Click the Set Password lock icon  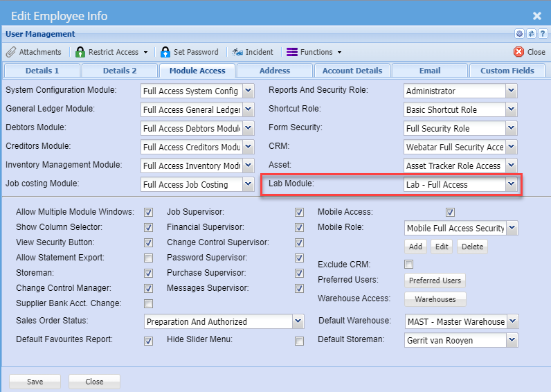tap(165, 52)
